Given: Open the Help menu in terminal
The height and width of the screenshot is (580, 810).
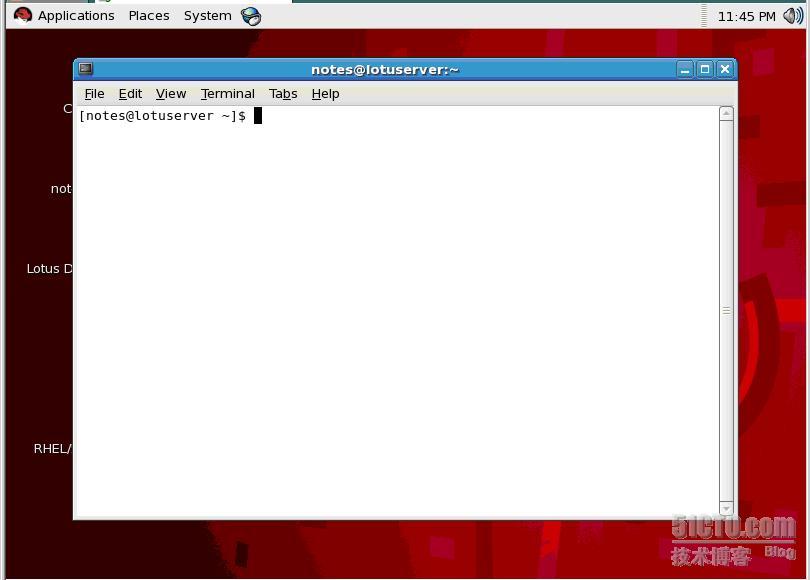Looking at the screenshot, I should [325, 94].
